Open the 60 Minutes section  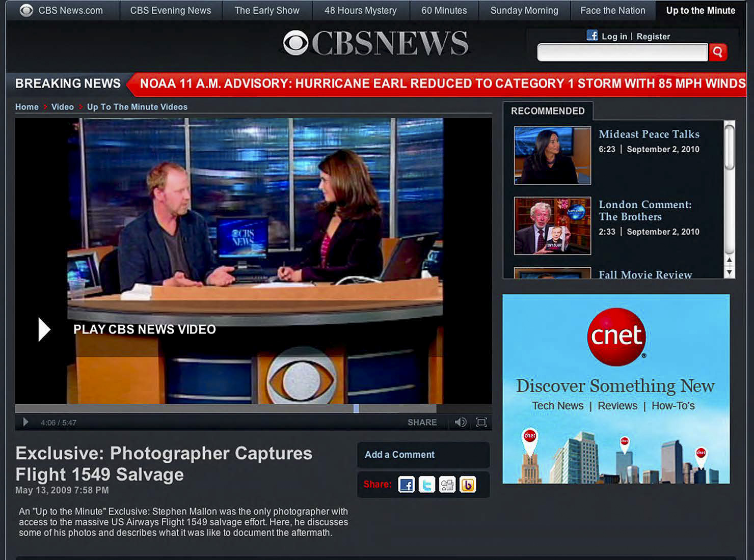pos(444,10)
